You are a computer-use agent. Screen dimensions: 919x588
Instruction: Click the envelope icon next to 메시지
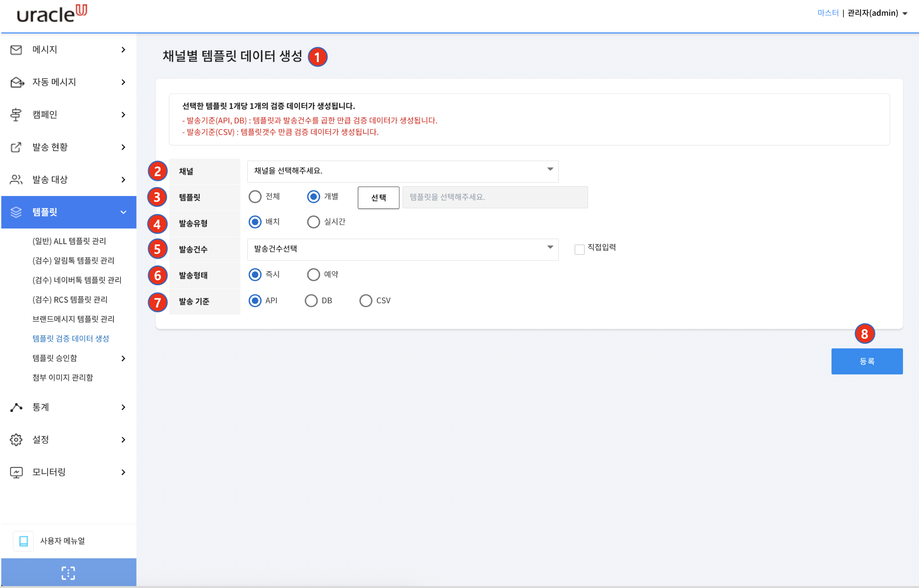[16, 49]
